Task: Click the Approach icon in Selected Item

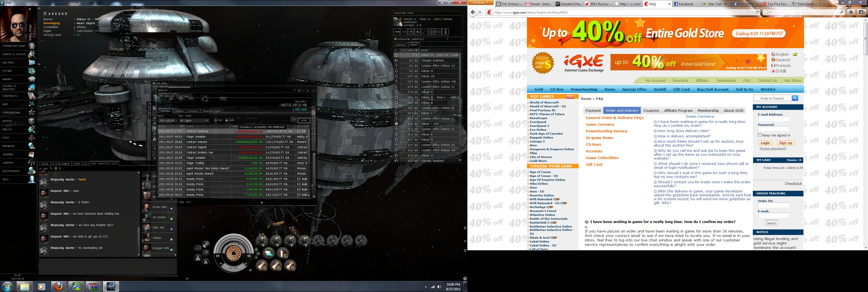Action: coord(397,32)
